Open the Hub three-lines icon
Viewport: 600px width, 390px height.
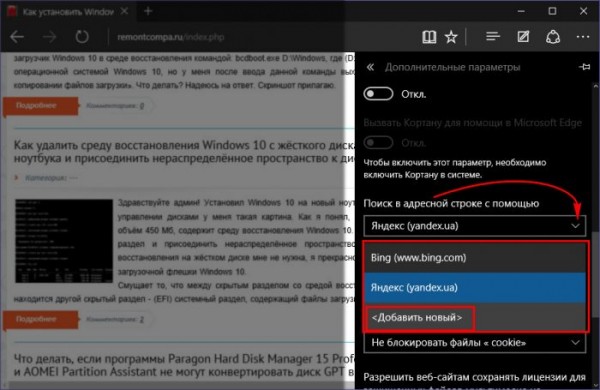[x=493, y=36]
